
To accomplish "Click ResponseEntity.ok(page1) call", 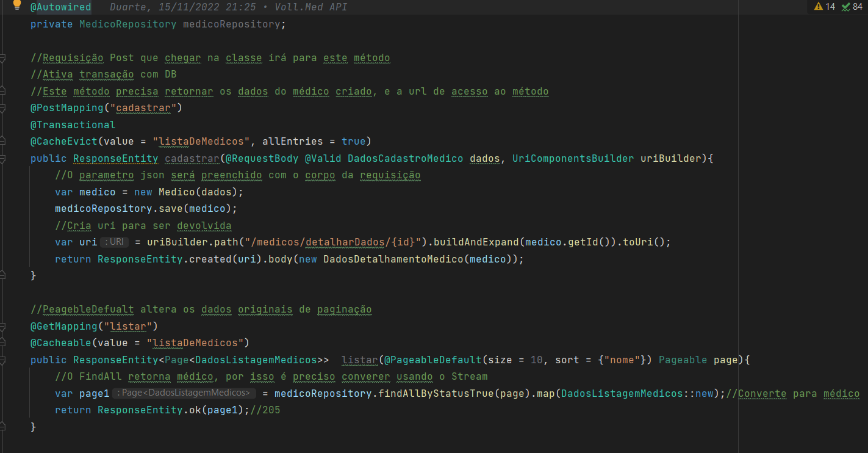I will click(x=171, y=410).
